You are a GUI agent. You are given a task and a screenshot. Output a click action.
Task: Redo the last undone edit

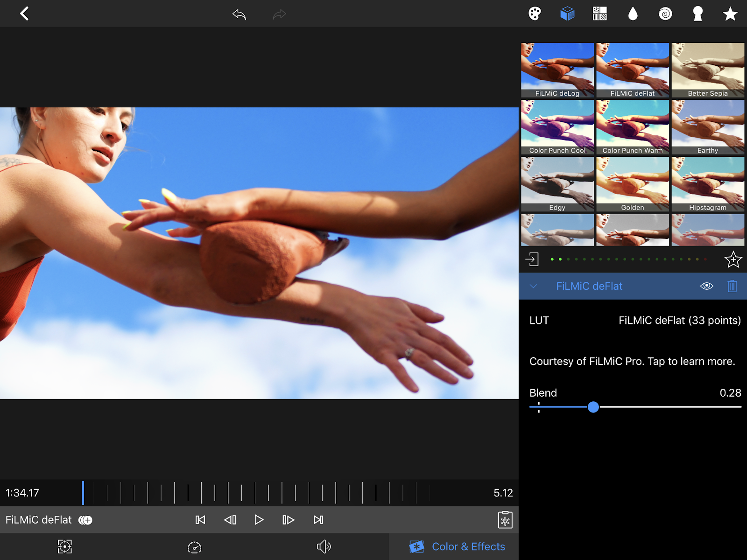coord(279,14)
